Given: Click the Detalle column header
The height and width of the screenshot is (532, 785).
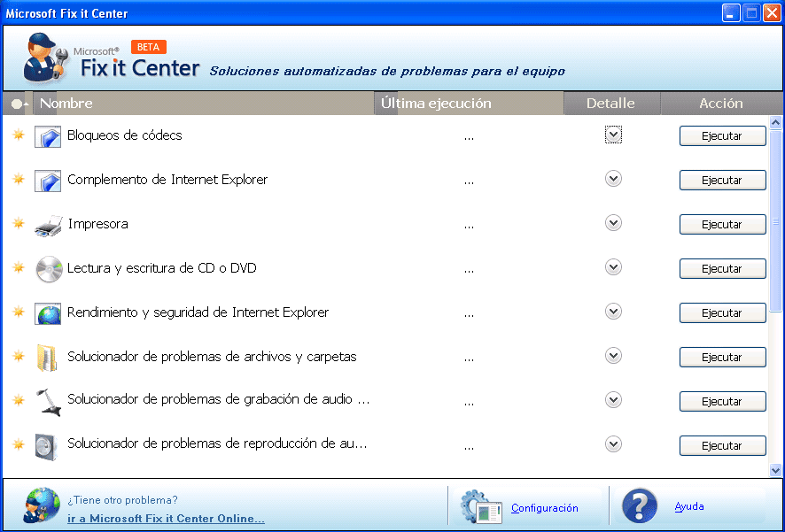Looking at the screenshot, I should pos(611,104).
